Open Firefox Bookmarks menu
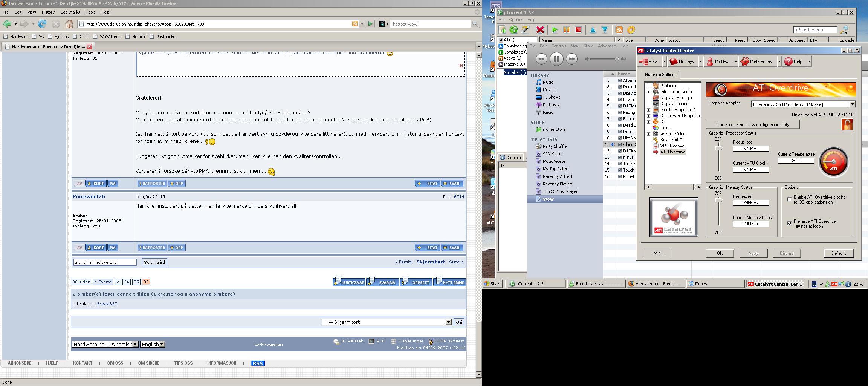The width and height of the screenshot is (868, 386). click(70, 12)
